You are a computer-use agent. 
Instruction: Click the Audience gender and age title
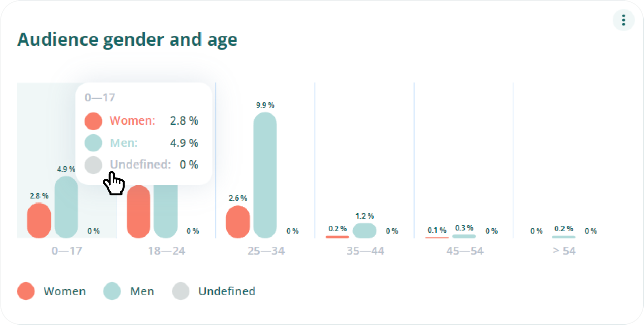click(127, 39)
